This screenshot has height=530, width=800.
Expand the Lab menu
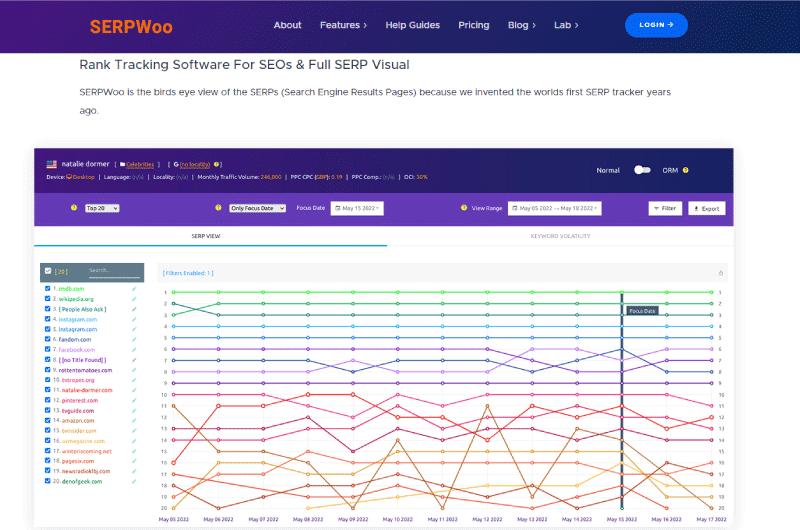coord(566,25)
